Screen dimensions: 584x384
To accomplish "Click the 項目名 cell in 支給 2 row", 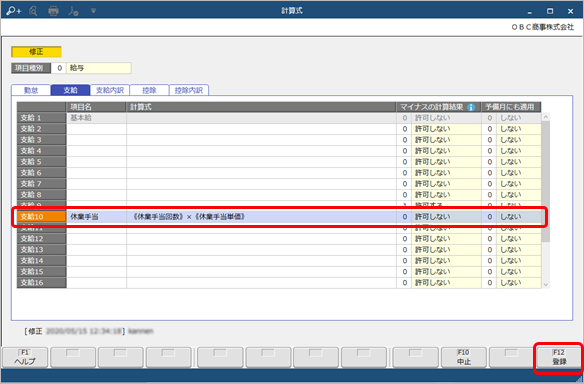I will click(96, 129).
